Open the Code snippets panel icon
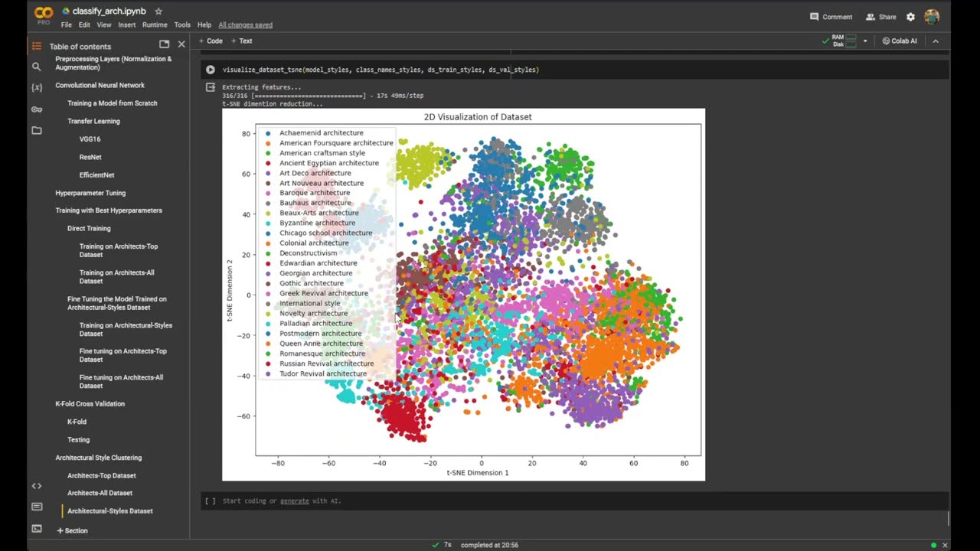Viewport: 980px width, 551px height. point(37,486)
